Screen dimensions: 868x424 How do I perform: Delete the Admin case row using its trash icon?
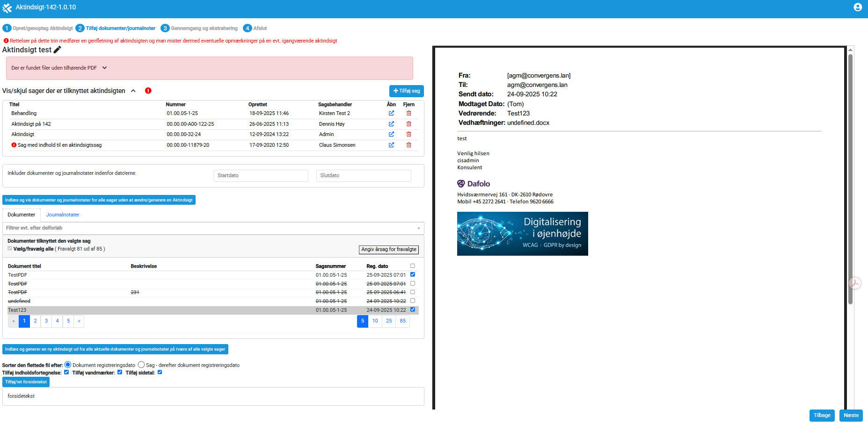pyautogui.click(x=408, y=134)
